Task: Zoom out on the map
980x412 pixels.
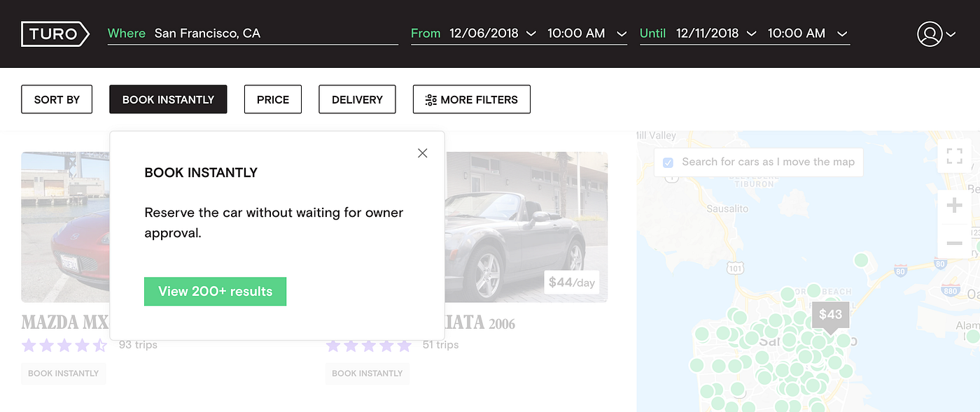Action: click(x=954, y=243)
